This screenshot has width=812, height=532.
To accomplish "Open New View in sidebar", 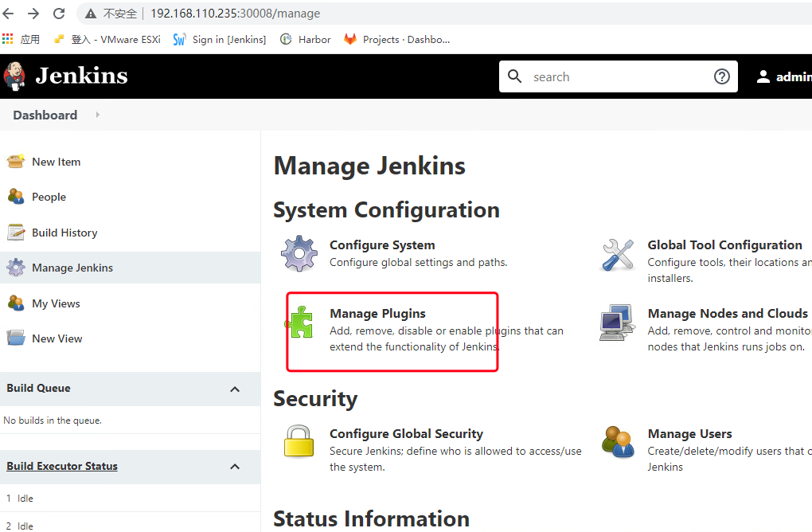I will 57,338.
